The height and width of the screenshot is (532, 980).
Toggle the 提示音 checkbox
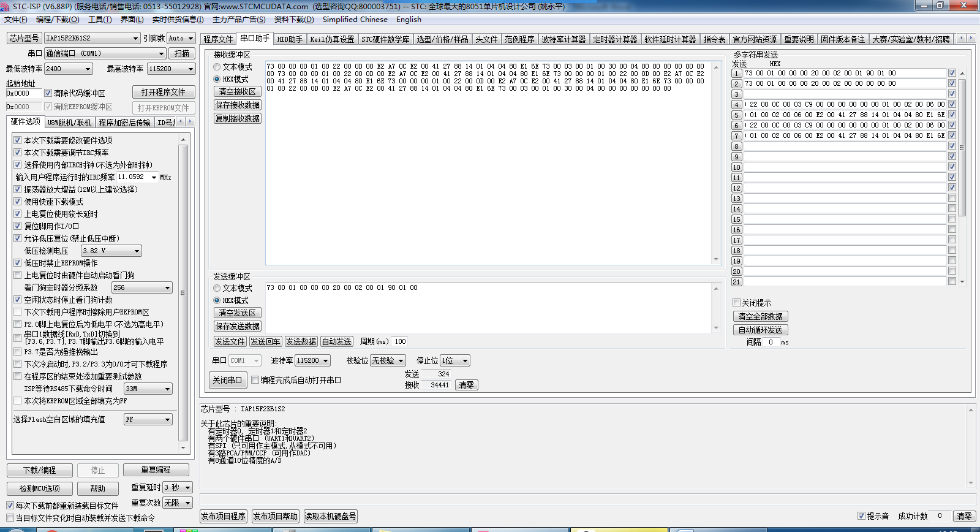click(861, 516)
